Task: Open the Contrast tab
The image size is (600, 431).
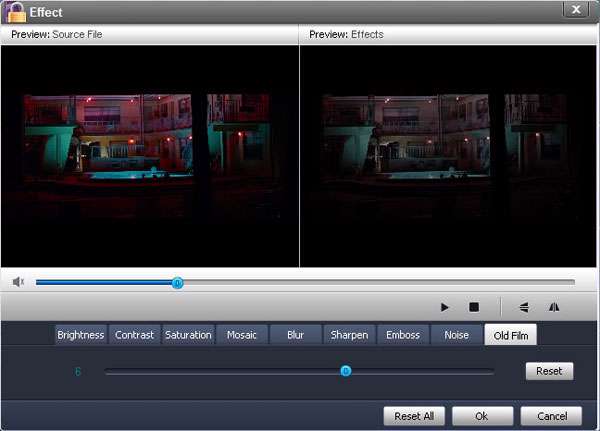Action: point(134,335)
